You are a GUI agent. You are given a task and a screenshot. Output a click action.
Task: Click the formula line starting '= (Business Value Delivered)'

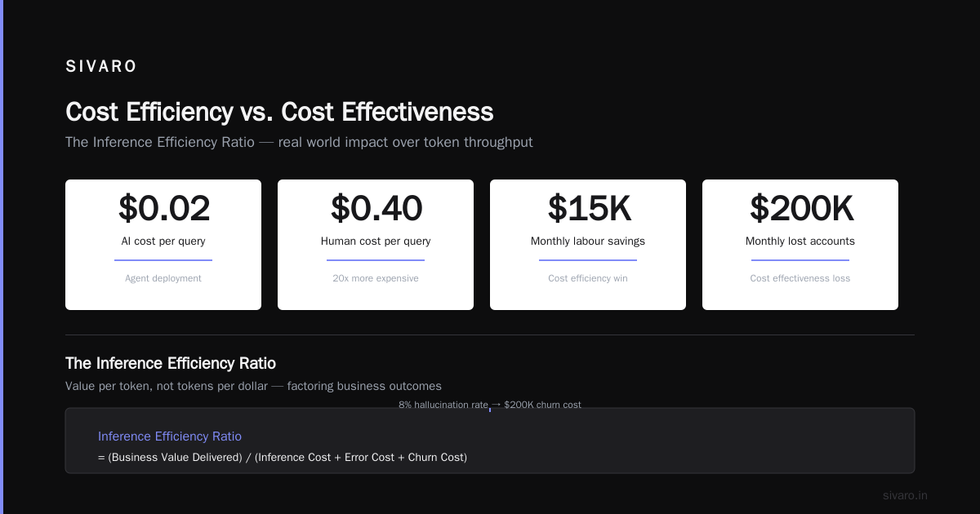point(283,458)
